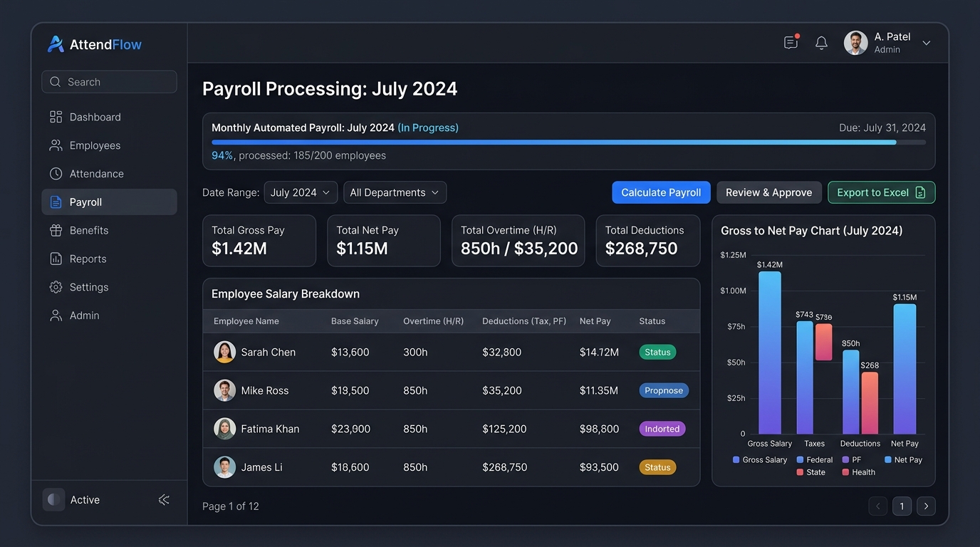Go to the next page arrow
This screenshot has width=980, height=547.
point(926,506)
